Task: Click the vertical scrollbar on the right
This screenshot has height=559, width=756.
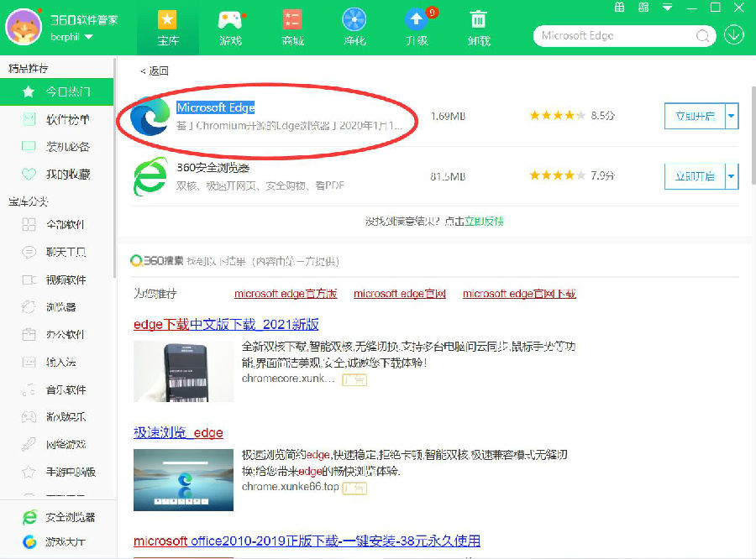Action: (x=753, y=135)
